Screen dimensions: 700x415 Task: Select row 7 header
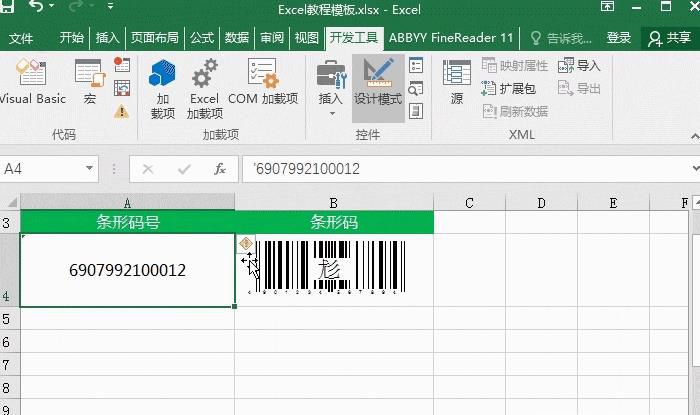coord(10,365)
